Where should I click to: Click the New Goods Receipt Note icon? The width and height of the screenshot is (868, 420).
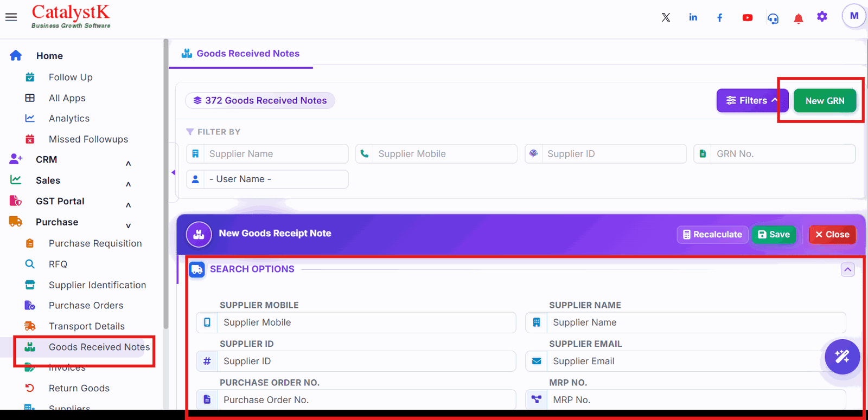[199, 235]
